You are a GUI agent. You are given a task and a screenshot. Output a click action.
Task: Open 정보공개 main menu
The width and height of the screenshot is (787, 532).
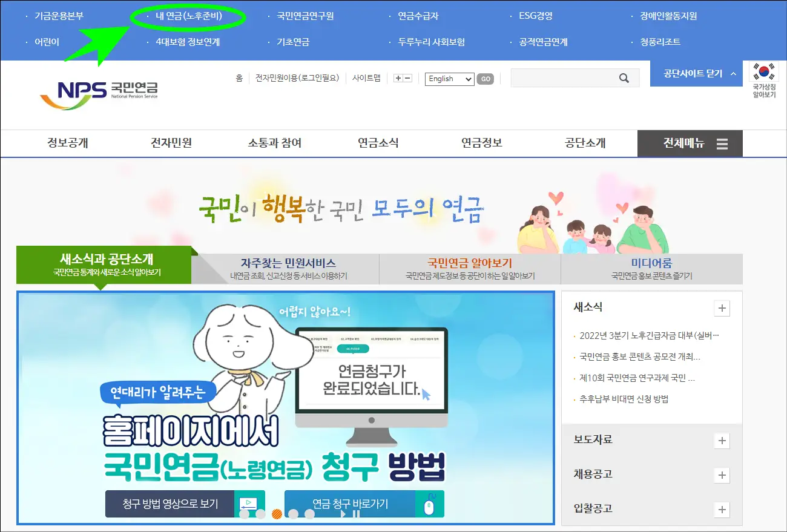[68, 143]
